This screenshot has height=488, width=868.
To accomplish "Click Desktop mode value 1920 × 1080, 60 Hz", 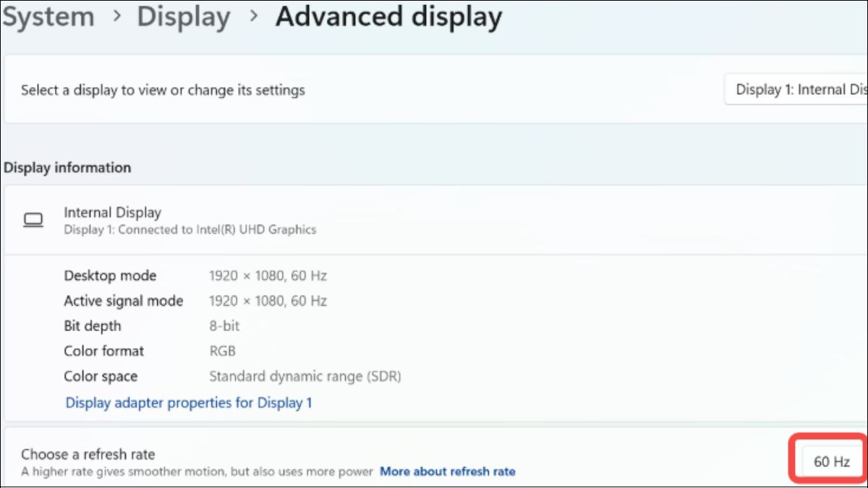I will 268,276.
